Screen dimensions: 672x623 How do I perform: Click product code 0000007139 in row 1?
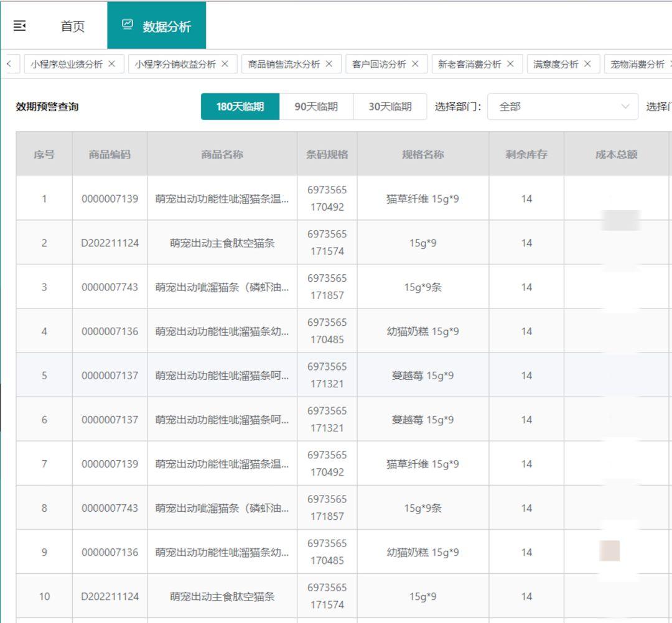(x=110, y=199)
